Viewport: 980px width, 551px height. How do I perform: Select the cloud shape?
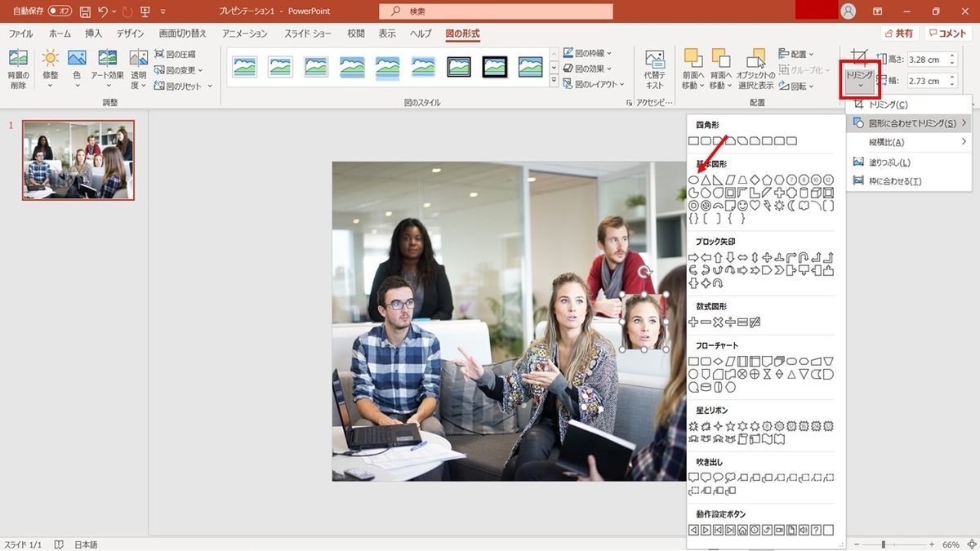(x=804, y=206)
